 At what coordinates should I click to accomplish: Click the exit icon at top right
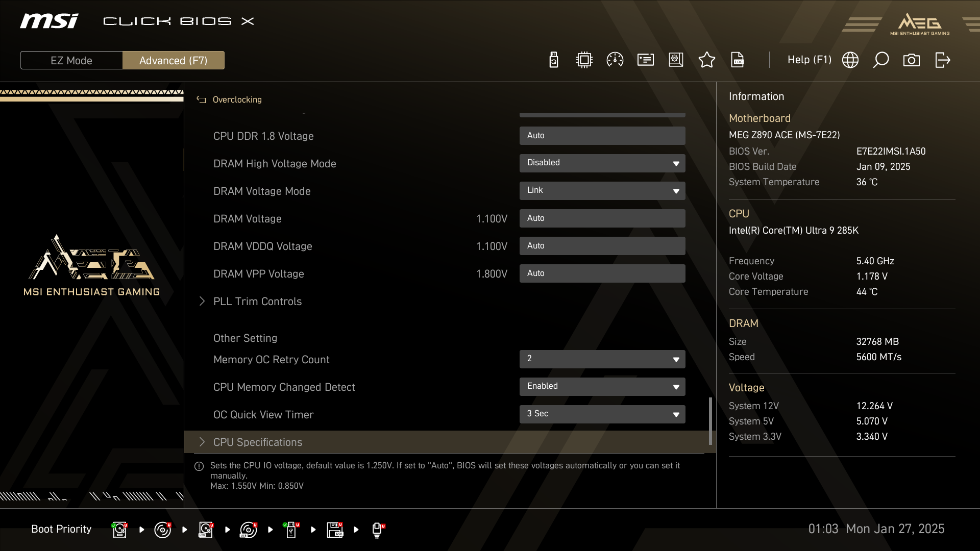coord(942,60)
